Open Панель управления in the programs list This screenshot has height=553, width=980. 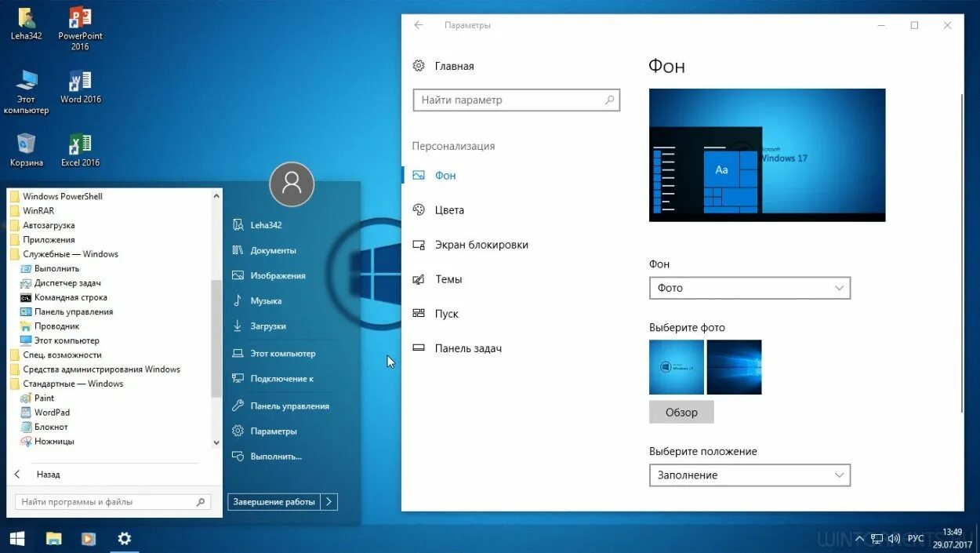(74, 311)
